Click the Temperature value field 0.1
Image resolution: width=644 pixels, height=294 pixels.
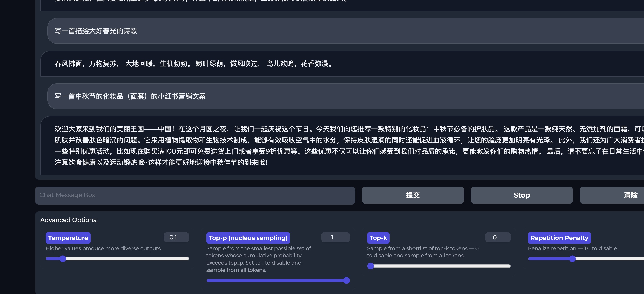point(176,237)
